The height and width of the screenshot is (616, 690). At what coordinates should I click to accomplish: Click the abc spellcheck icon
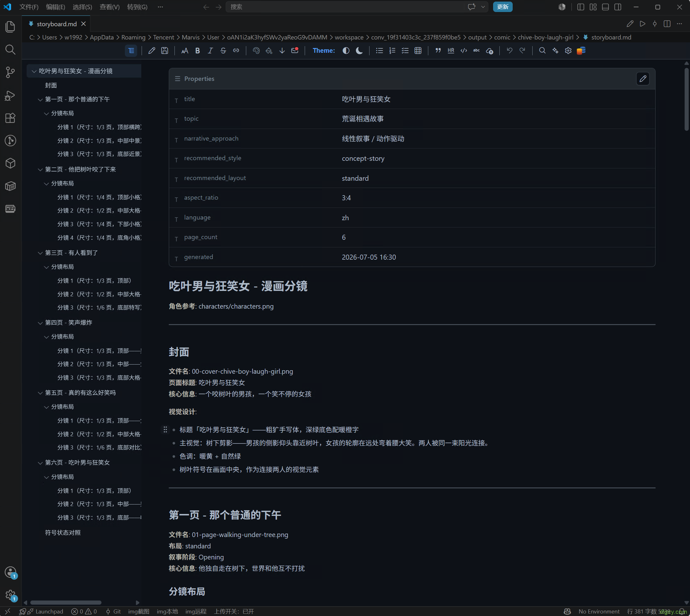(476, 51)
